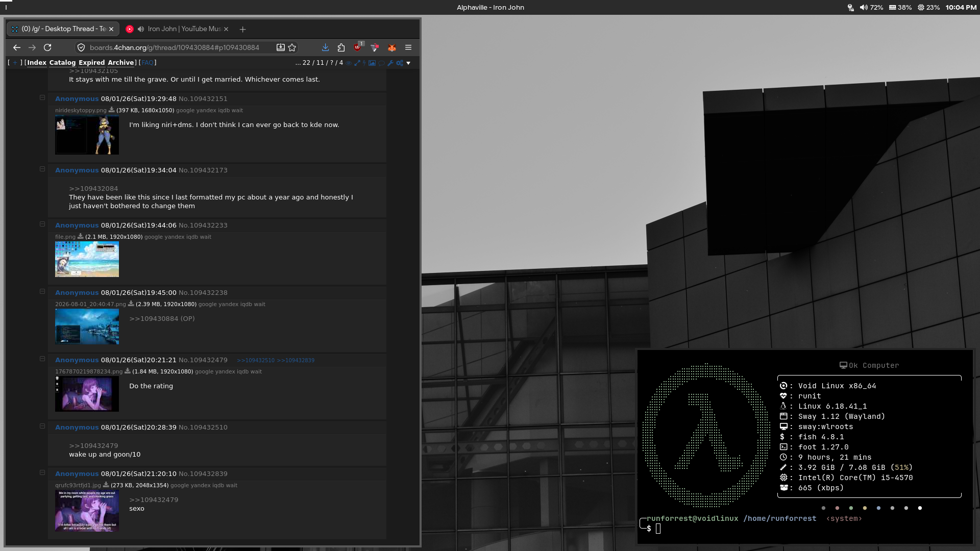Image resolution: width=980 pixels, height=551 pixels.
Task: Search file.png on yandex
Action: 175,237
